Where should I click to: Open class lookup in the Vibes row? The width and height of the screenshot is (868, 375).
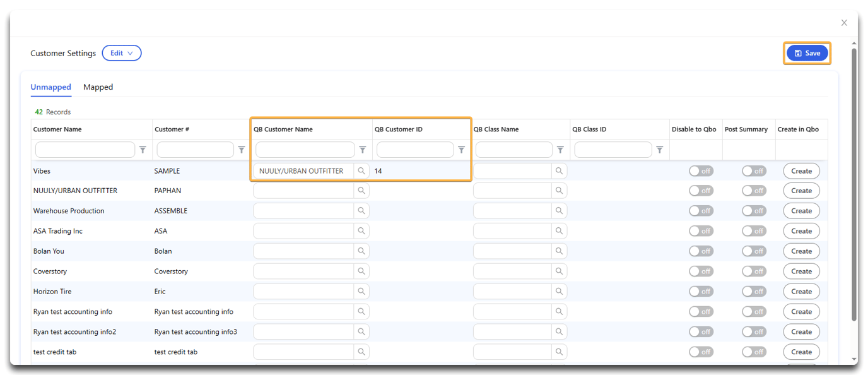point(559,170)
